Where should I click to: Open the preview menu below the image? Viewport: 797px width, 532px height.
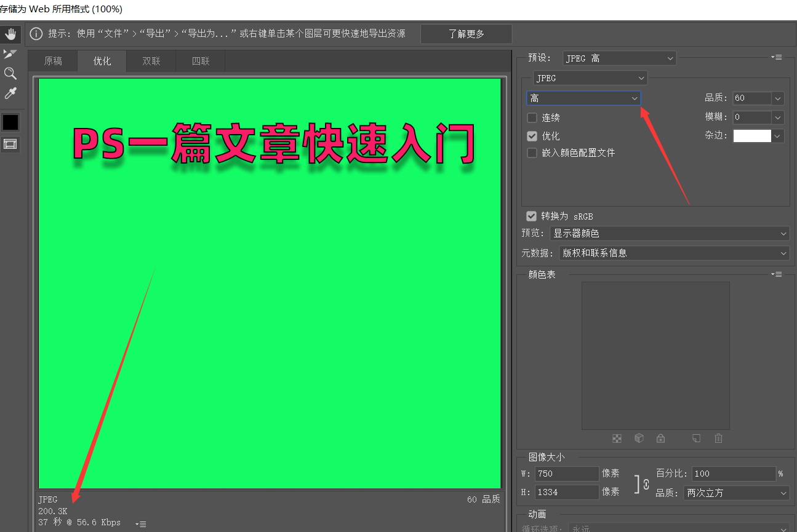(x=140, y=524)
